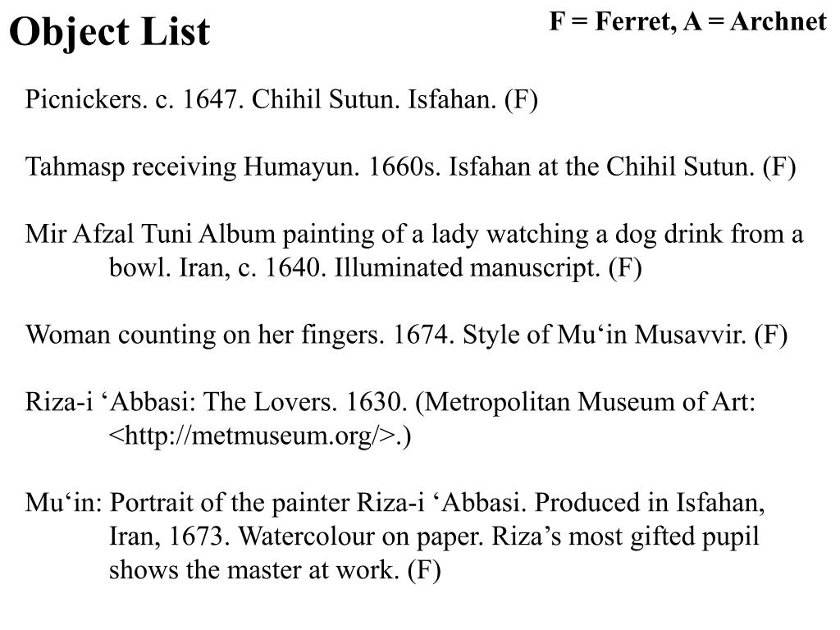
Task: Click the Tahmasp receiving Humayun entry
Action: coord(410,167)
